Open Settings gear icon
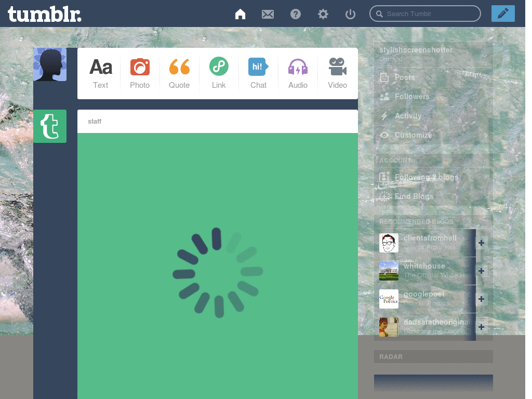This screenshot has height=399, width=532. tap(323, 14)
